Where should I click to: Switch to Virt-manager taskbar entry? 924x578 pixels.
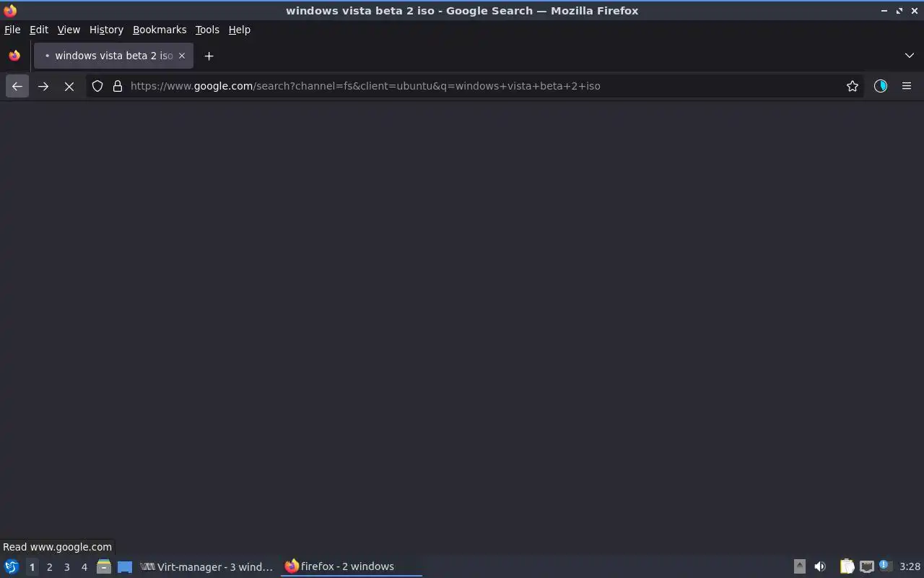(x=207, y=566)
